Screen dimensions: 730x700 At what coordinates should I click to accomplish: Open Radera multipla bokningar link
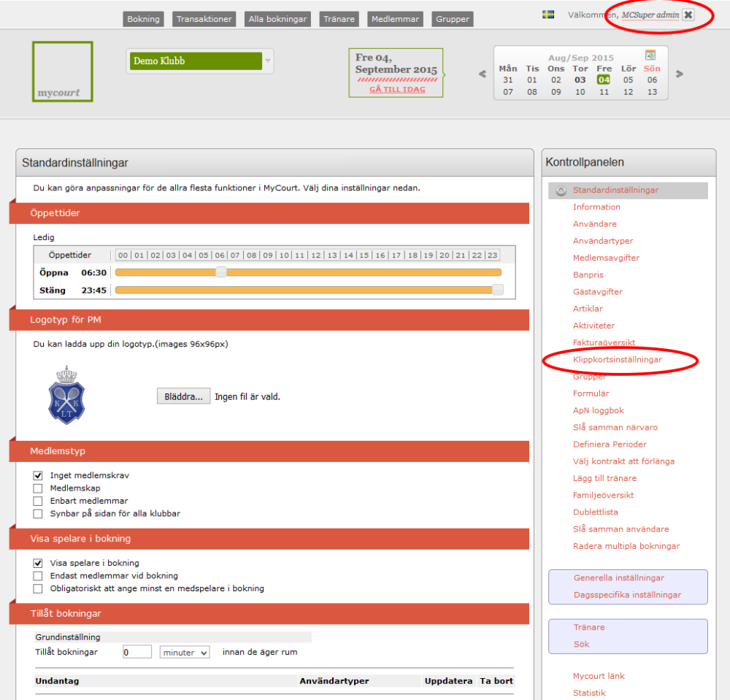(626, 546)
